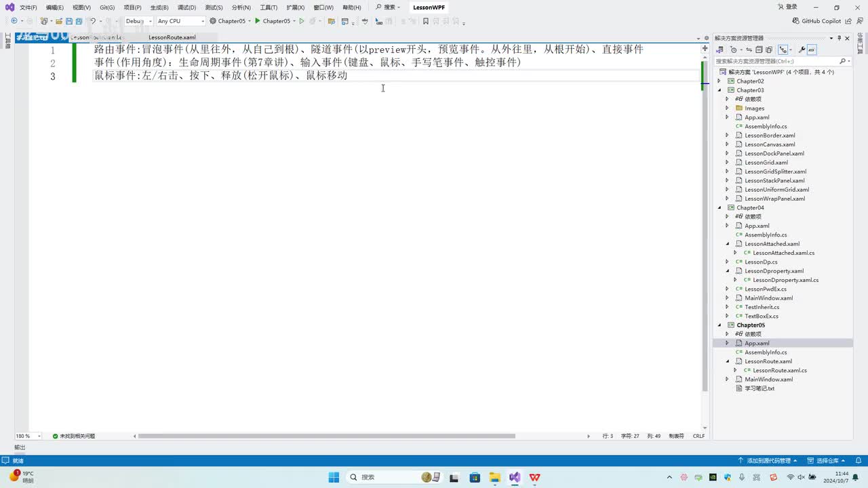Select TextBoxEx.cs in Chapter04

[762, 316]
